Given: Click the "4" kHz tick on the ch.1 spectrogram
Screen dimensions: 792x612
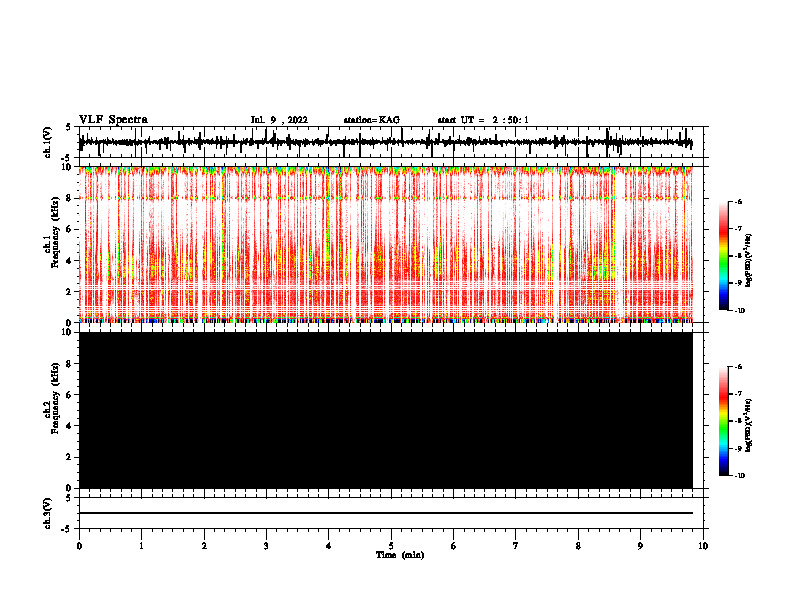Looking at the screenshot, I should pyautogui.click(x=70, y=261).
